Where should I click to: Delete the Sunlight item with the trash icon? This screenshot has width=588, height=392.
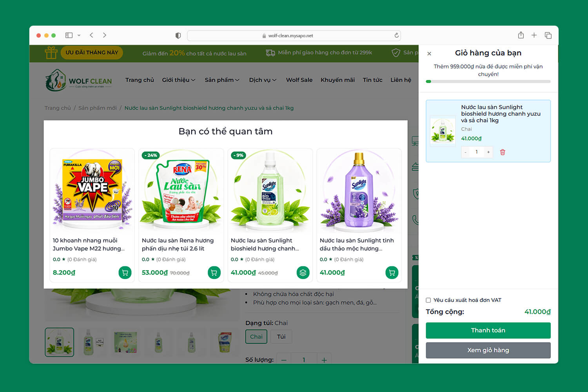tap(503, 152)
